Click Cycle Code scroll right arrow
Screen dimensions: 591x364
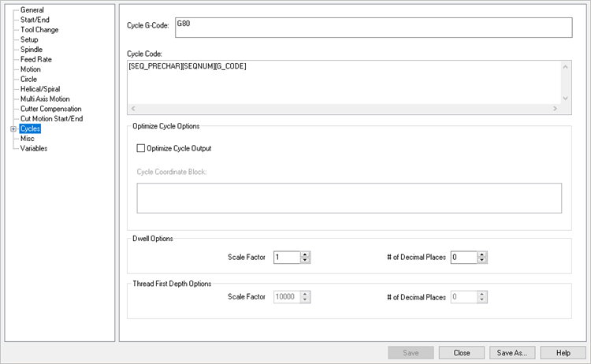tap(556, 109)
